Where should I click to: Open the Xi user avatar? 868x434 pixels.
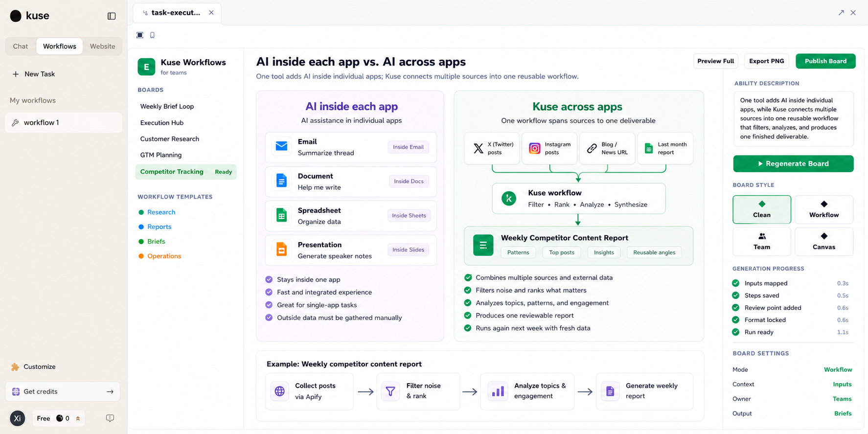pyautogui.click(x=17, y=418)
